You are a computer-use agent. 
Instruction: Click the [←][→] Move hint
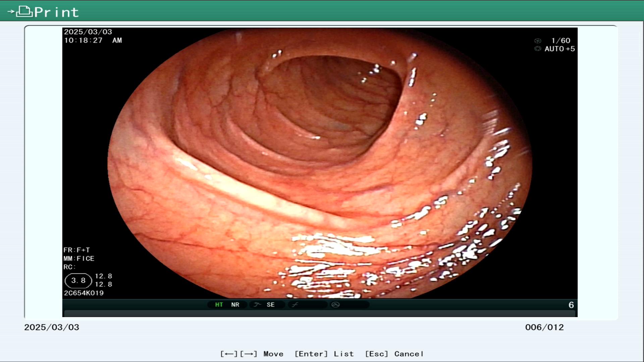[252, 354]
